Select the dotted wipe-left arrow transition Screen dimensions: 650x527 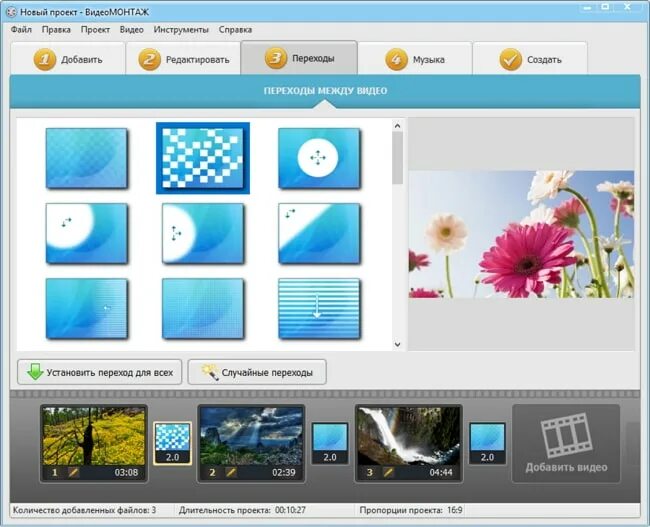coord(87,308)
